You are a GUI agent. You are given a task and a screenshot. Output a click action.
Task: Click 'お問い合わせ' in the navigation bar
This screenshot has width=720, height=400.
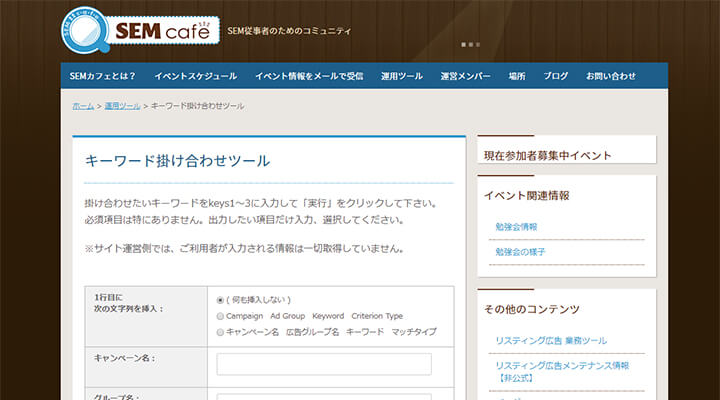click(610, 76)
